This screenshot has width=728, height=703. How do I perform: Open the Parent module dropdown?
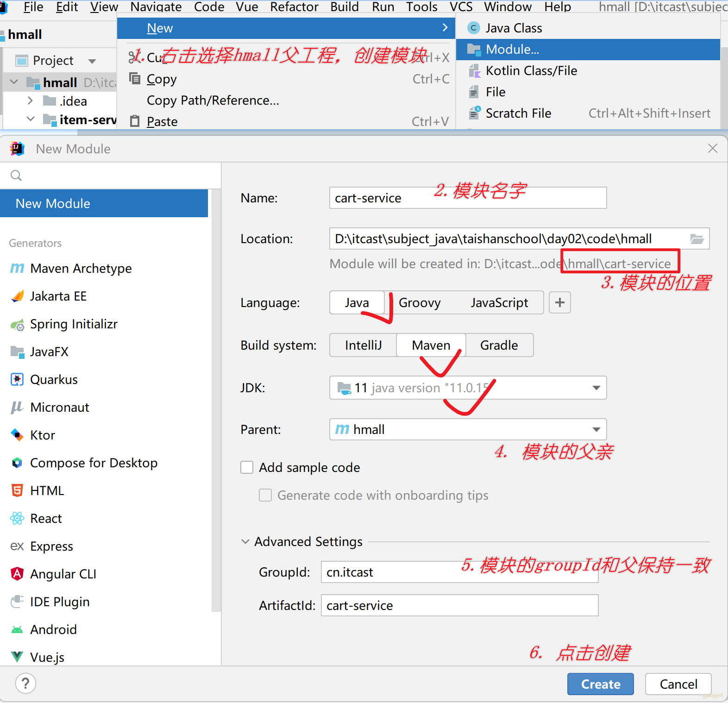coord(596,429)
